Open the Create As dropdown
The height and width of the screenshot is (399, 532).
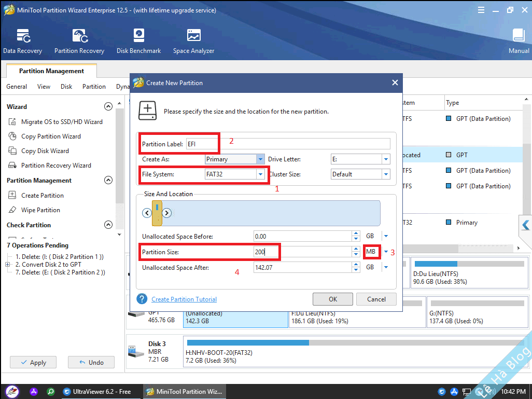pyautogui.click(x=260, y=159)
